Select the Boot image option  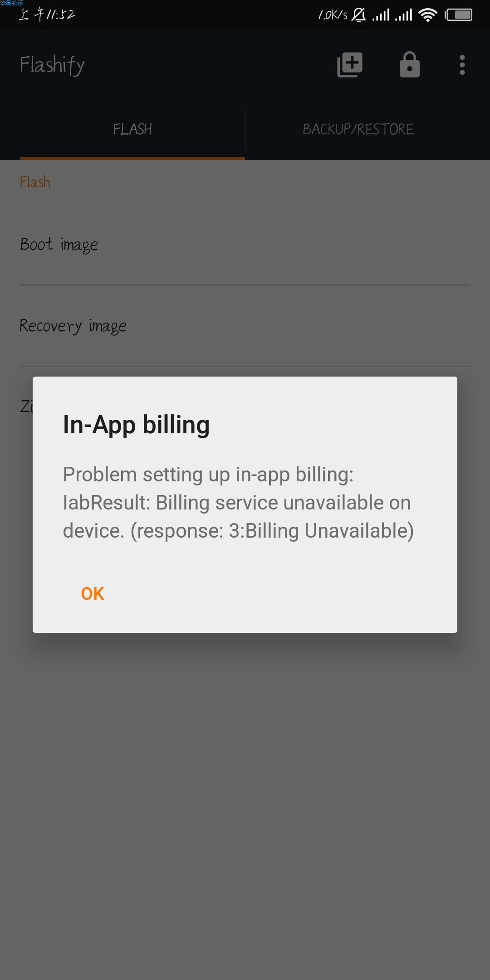click(x=245, y=245)
